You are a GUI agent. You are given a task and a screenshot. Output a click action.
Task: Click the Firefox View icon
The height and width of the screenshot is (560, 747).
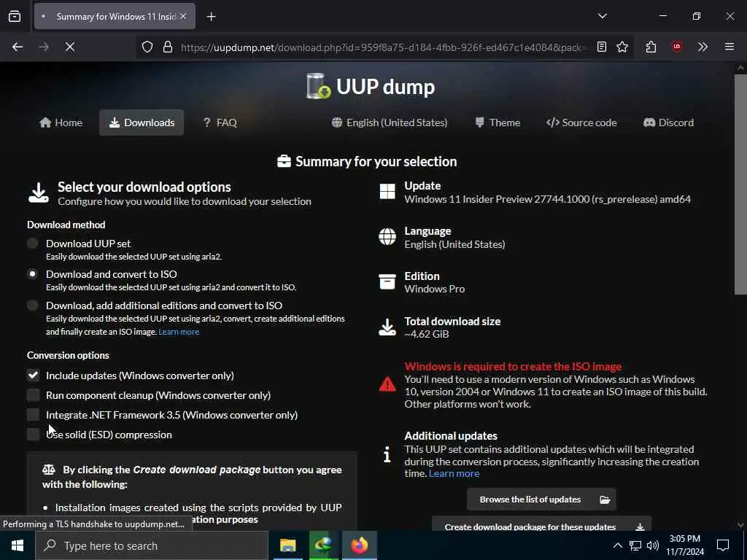[x=15, y=16]
